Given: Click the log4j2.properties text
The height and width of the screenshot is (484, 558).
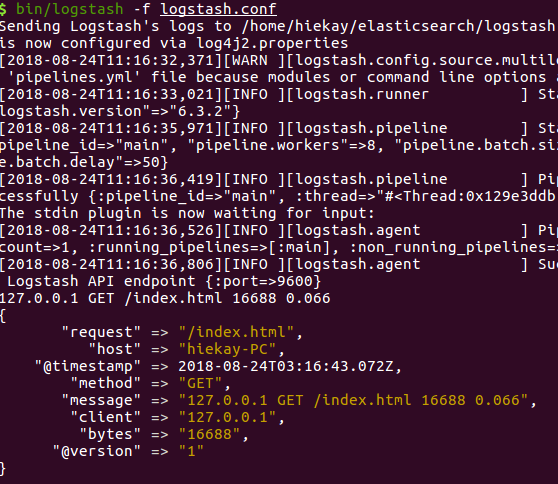Looking at the screenshot, I should point(272,43).
